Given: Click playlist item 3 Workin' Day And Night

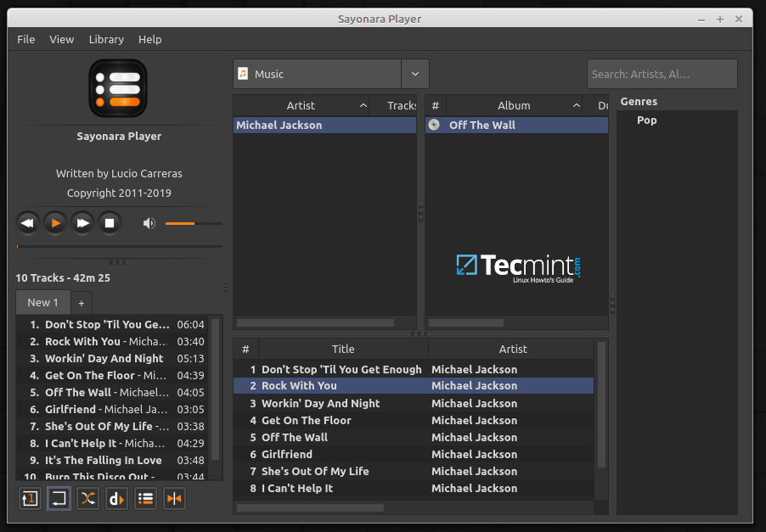Looking at the screenshot, I should coord(112,358).
